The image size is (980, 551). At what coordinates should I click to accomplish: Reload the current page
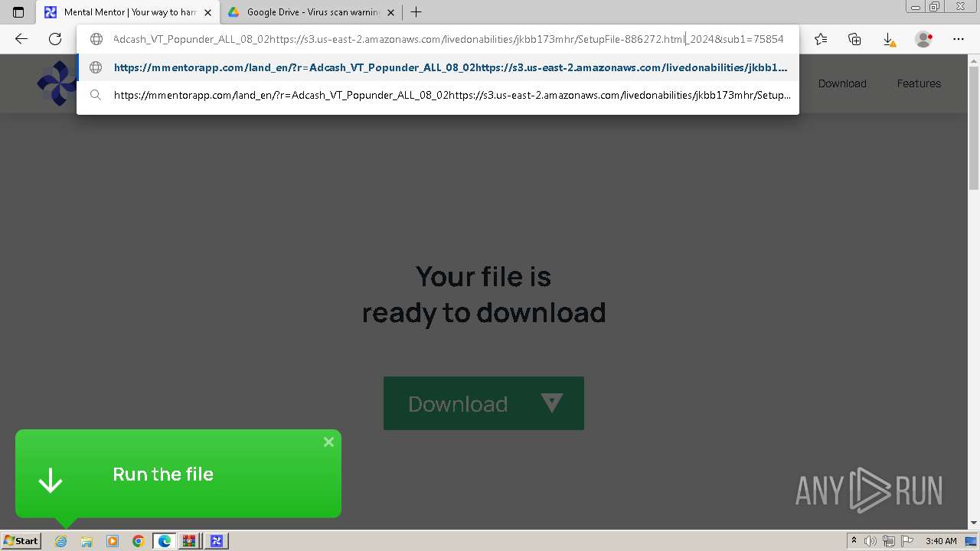pyautogui.click(x=55, y=39)
